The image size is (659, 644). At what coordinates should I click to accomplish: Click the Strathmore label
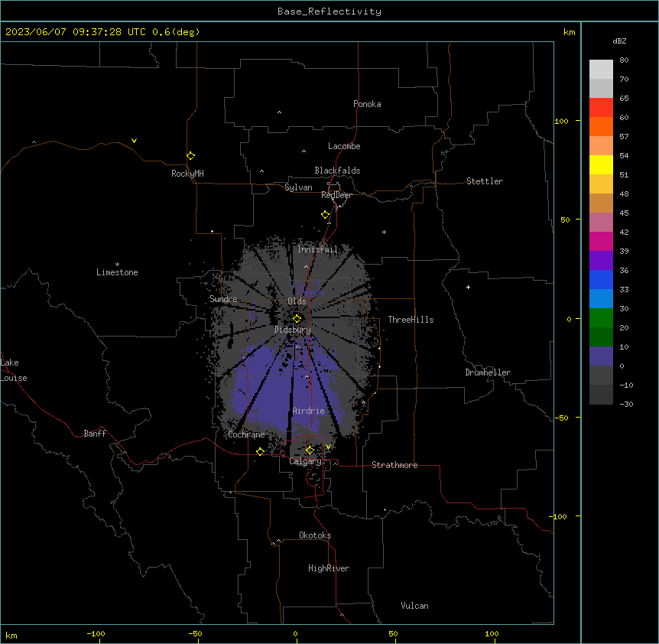pos(394,465)
